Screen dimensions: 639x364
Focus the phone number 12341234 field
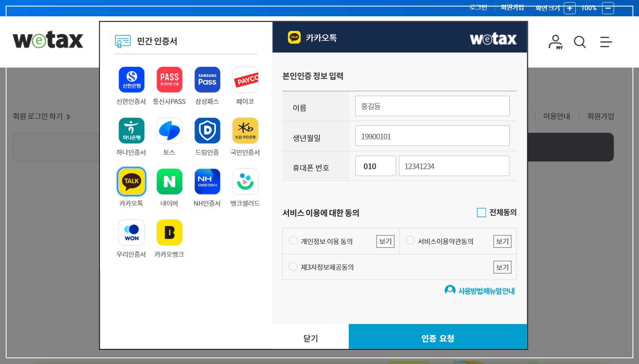coord(454,166)
